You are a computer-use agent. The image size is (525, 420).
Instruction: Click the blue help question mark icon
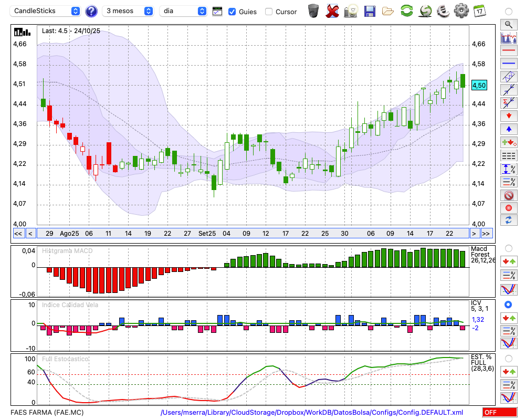pyautogui.click(x=91, y=12)
